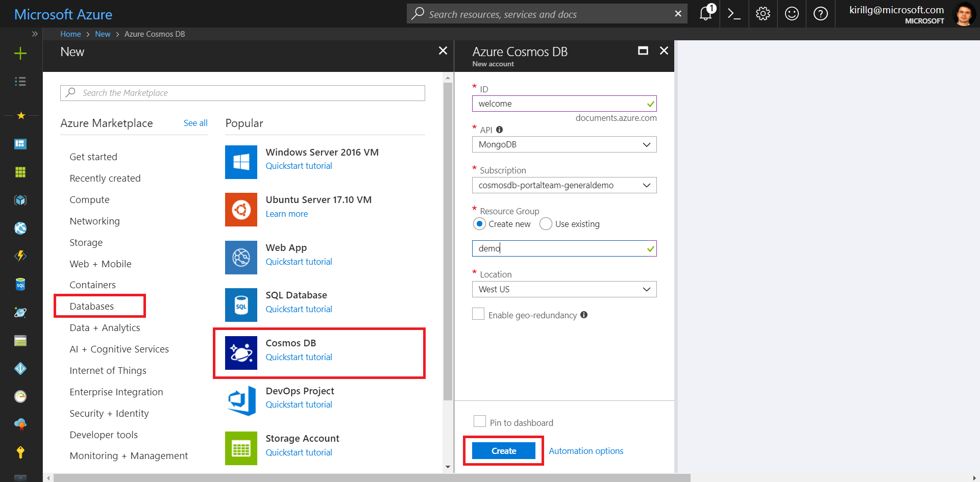
Task: Enable geo-redundancy checkbox
Action: pos(478,314)
